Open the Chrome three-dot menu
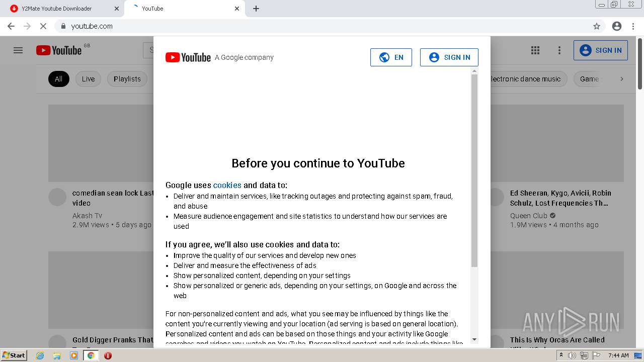This screenshot has width=644, height=362. (633, 26)
